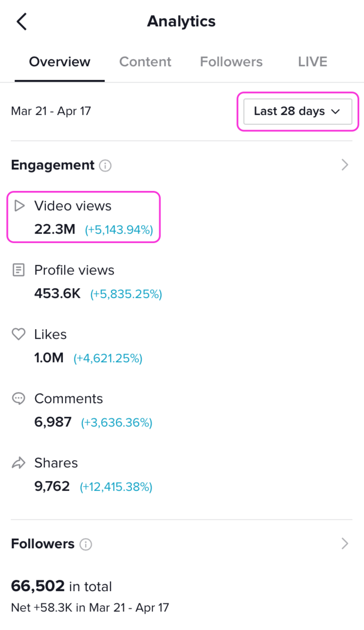The height and width of the screenshot is (630, 364).
Task: Click the Engagement info icon
Action: tap(105, 166)
